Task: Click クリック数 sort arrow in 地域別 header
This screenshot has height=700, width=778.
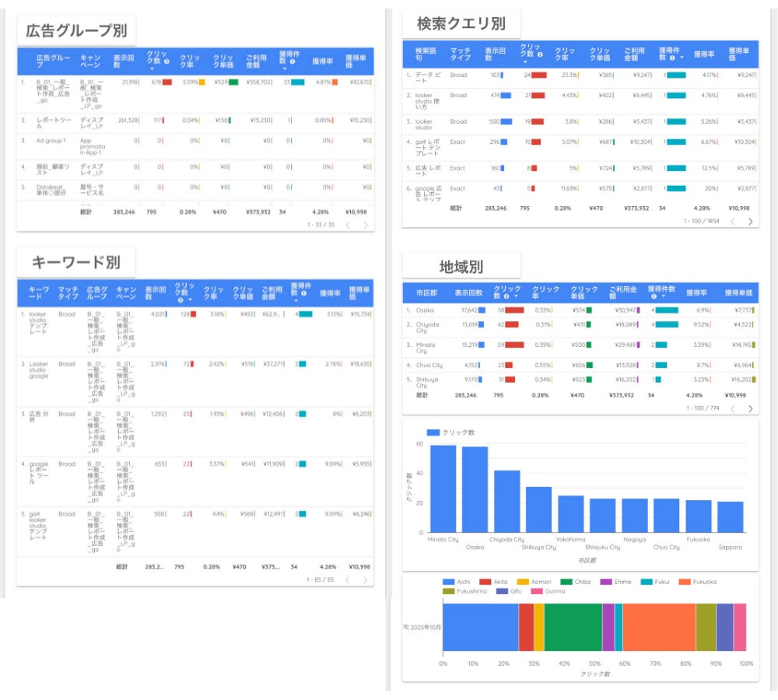Action: 516,296
